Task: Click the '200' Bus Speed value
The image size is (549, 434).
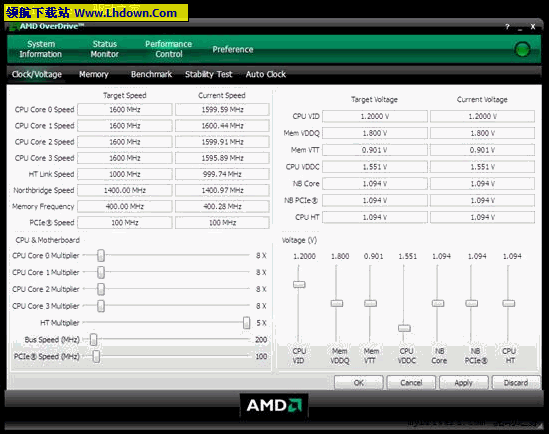Action: [x=261, y=340]
